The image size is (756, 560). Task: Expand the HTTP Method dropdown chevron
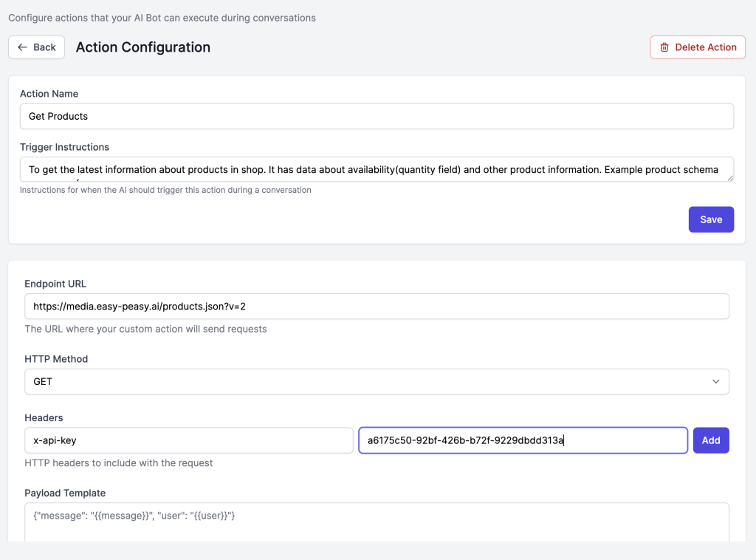point(715,382)
